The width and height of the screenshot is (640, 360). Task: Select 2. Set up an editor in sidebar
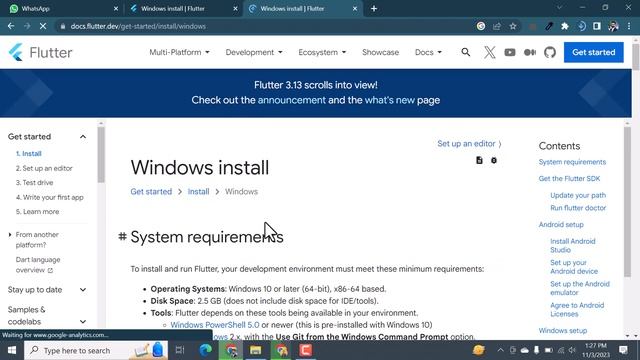pos(44,168)
